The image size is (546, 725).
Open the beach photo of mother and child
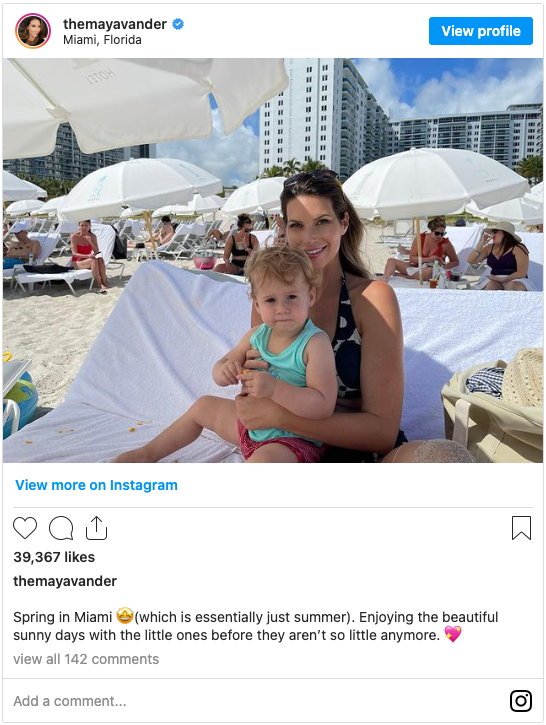tap(273, 260)
